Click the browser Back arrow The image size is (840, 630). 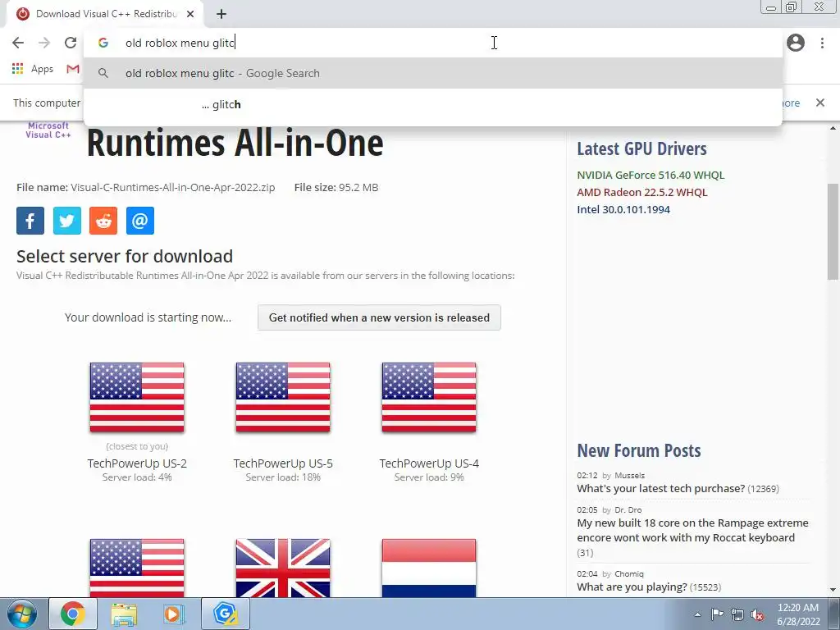[18, 43]
